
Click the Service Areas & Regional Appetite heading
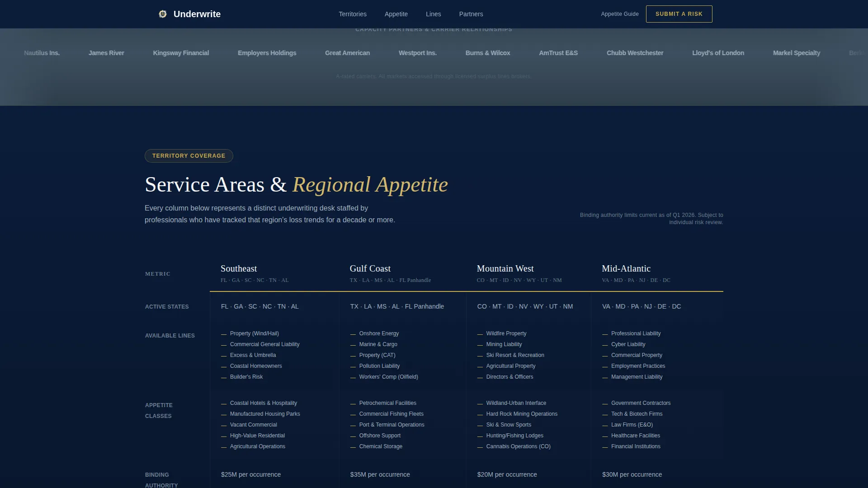296,185
